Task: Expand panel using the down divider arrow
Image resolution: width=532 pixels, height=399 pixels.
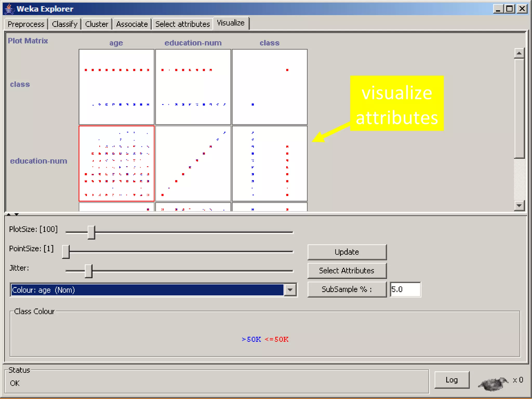Action: point(16,214)
